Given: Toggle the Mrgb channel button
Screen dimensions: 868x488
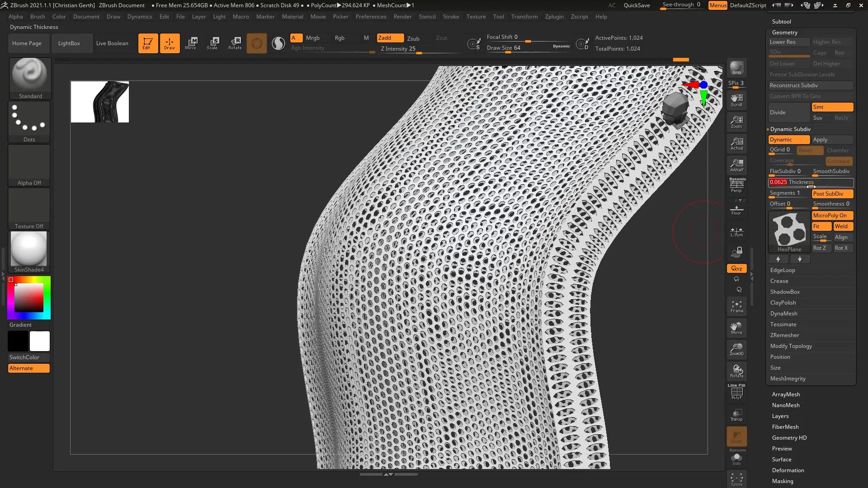Looking at the screenshot, I should pyautogui.click(x=313, y=38).
